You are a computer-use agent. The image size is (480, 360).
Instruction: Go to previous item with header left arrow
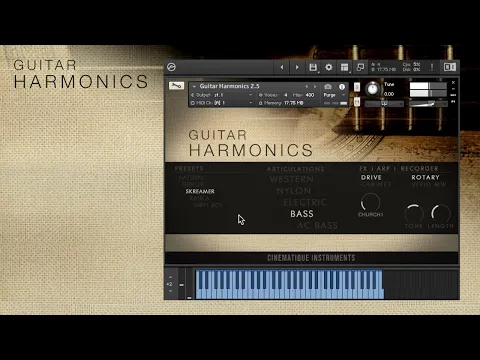[x=282, y=67]
